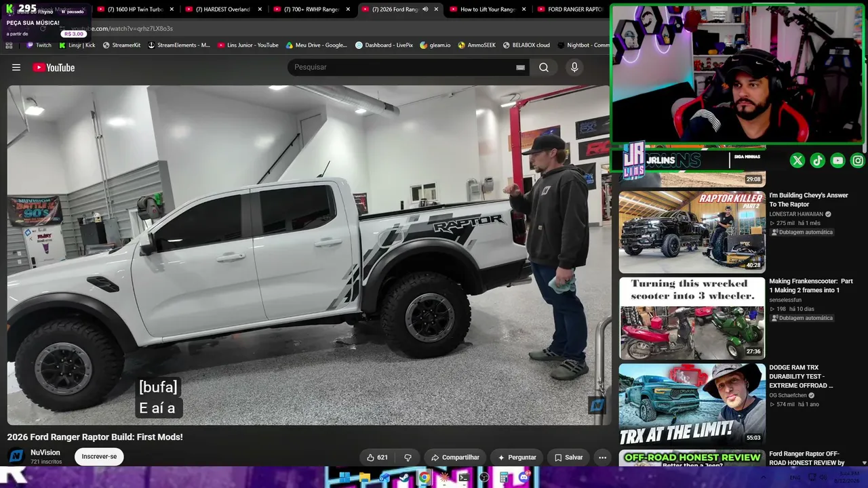Like the video with 621 likes
Screen dimensions: 868x488
click(377, 457)
